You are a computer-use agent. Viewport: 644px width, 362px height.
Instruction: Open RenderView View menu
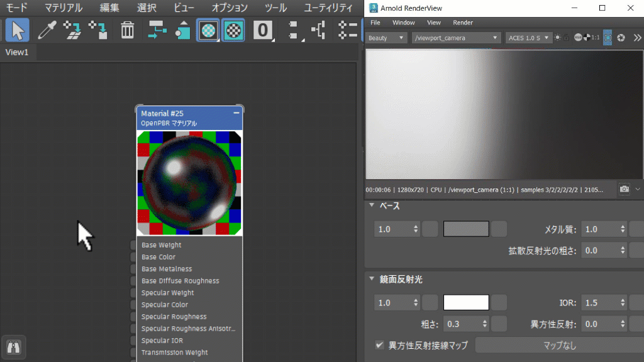point(434,23)
